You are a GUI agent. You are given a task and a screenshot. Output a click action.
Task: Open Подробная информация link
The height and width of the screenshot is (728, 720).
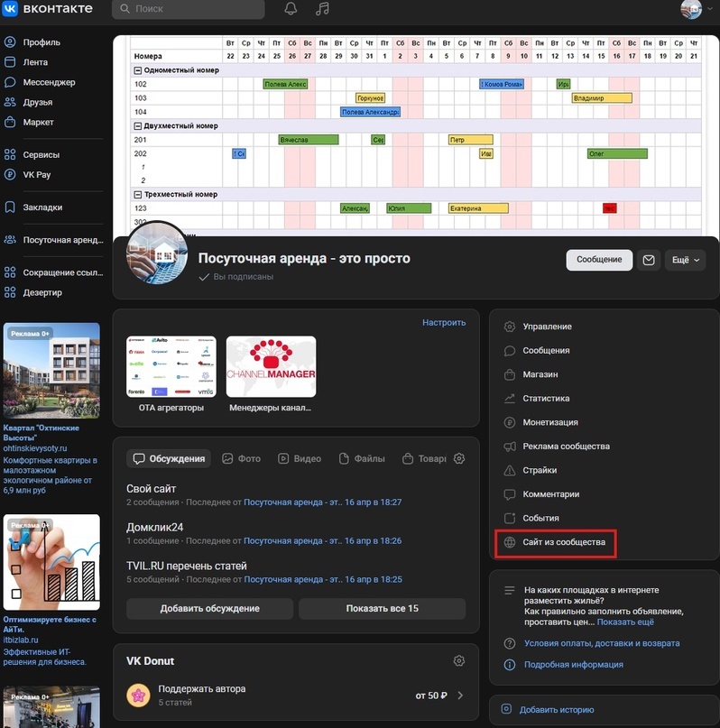(573, 665)
